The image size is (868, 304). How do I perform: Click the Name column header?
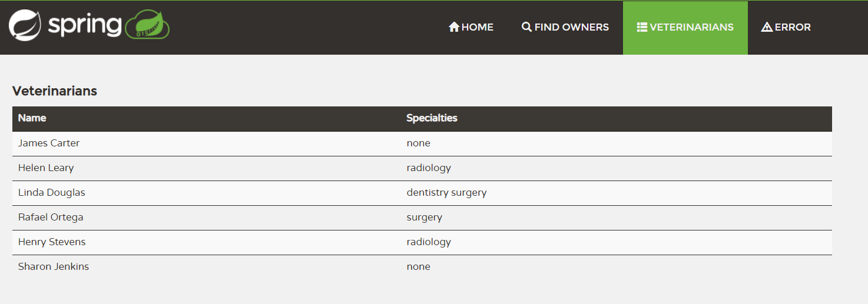(32, 118)
